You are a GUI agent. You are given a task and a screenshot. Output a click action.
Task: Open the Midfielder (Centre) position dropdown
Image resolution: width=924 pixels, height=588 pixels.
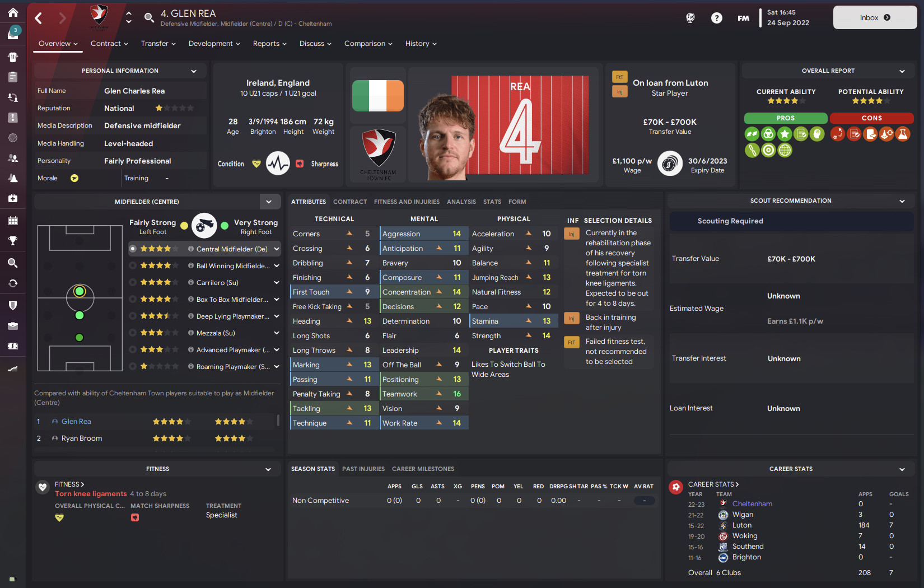point(269,202)
